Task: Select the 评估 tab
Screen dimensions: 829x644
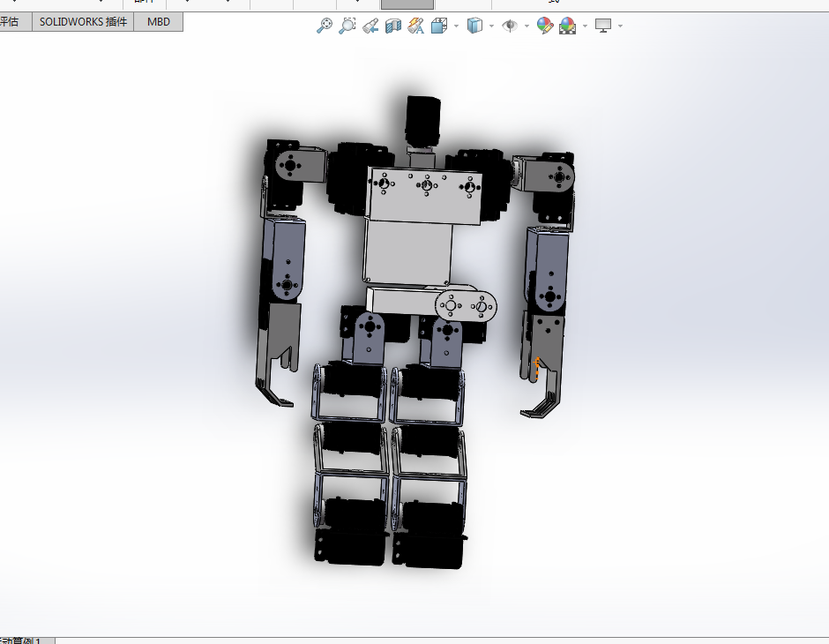Action: pos(12,22)
